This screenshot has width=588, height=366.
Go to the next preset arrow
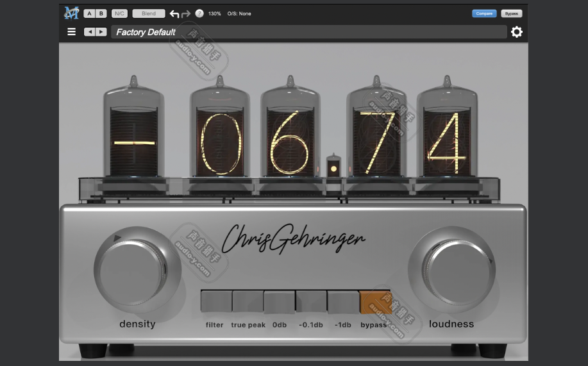[101, 32]
